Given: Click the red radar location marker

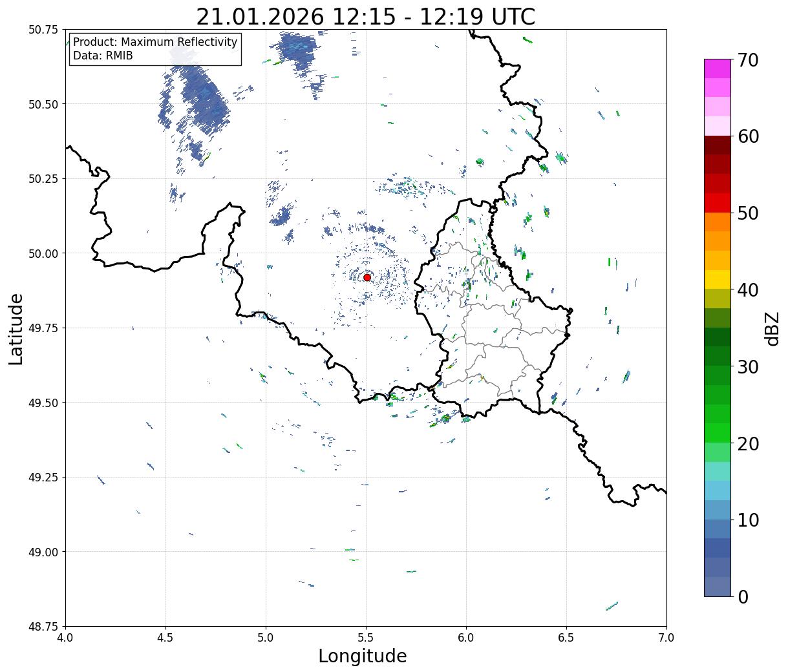Looking at the screenshot, I should (367, 277).
